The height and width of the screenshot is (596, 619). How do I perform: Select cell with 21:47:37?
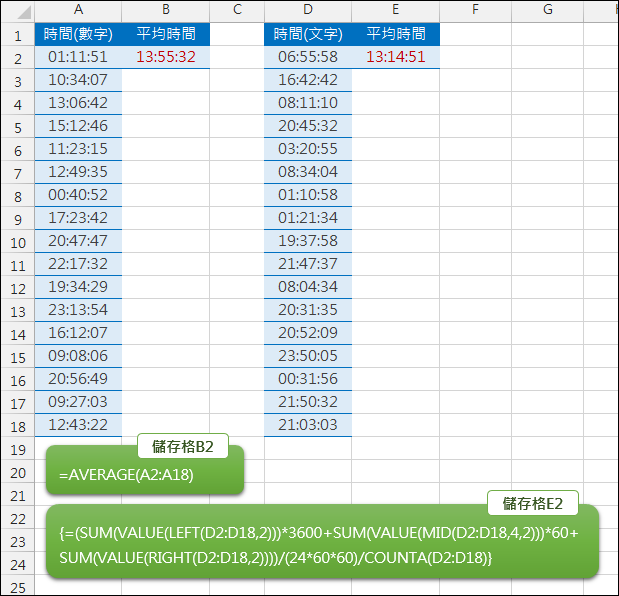click(x=308, y=264)
